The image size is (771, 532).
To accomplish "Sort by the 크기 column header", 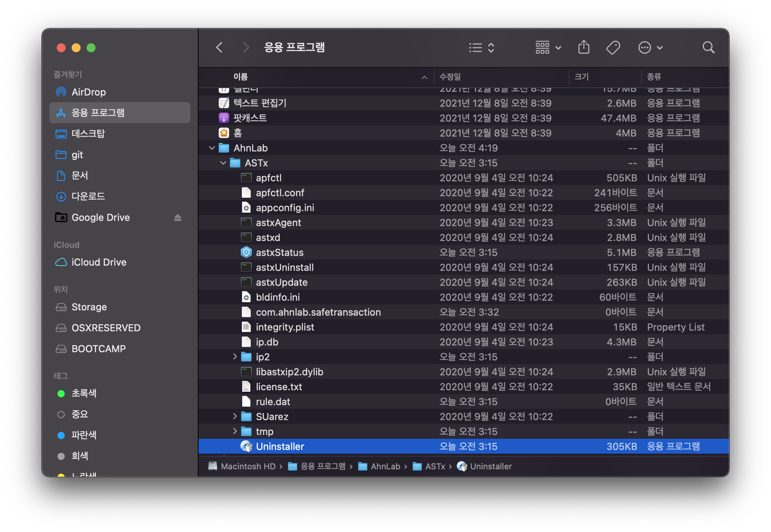I will click(x=581, y=77).
